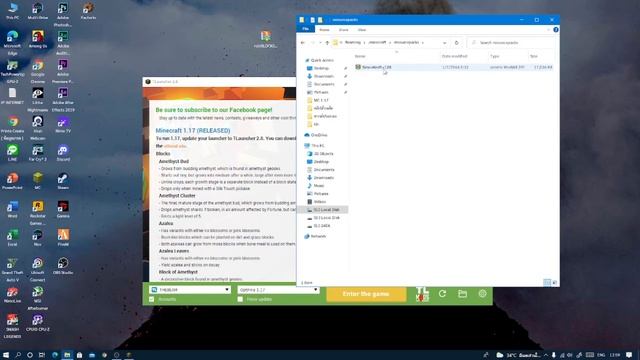
Task: Sort files by Type column
Action: pos(495,56)
